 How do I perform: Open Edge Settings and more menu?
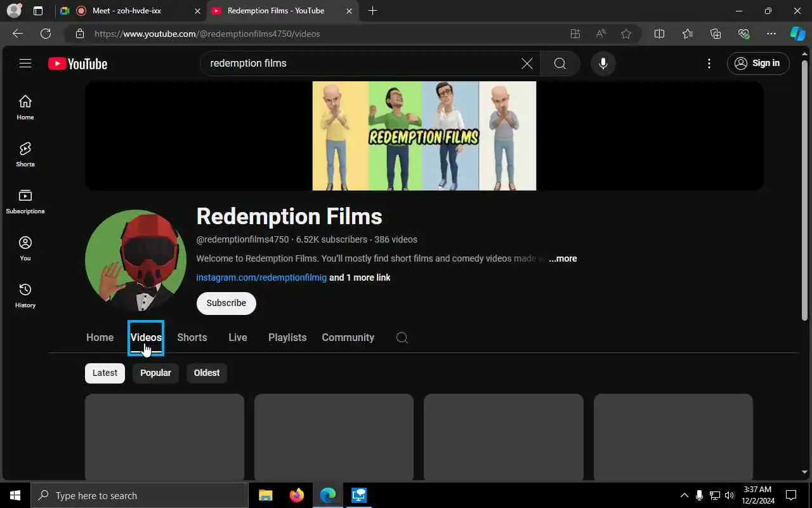(771, 34)
